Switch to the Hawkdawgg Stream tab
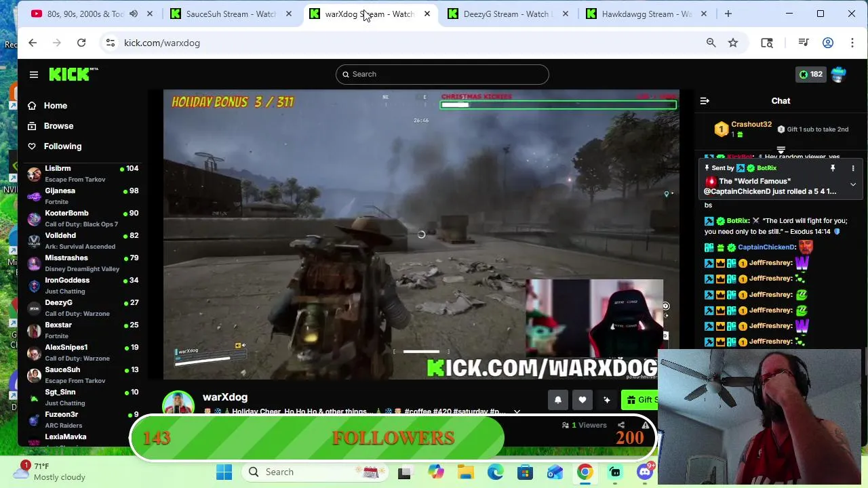The height and width of the screenshot is (488, 868). pyautogui.click(x=646, y=14)
